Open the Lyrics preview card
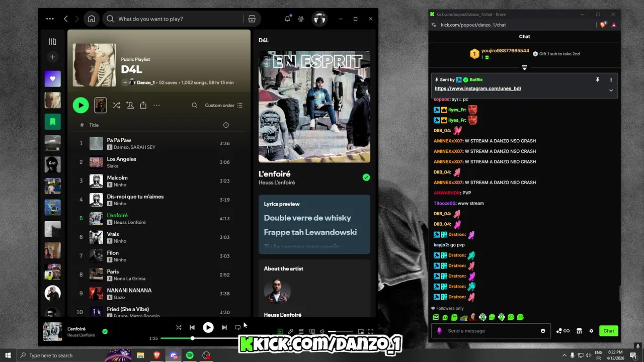 (x=314, y=224)
